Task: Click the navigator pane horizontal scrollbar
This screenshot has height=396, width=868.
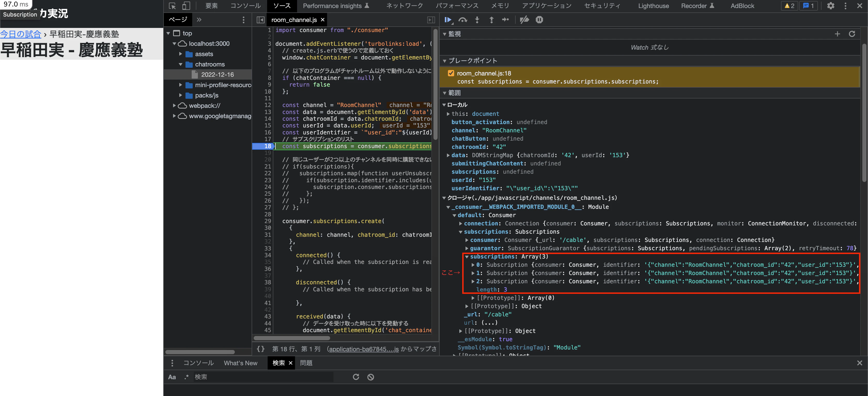Action: pyautogui.click(x=200, y=352)
